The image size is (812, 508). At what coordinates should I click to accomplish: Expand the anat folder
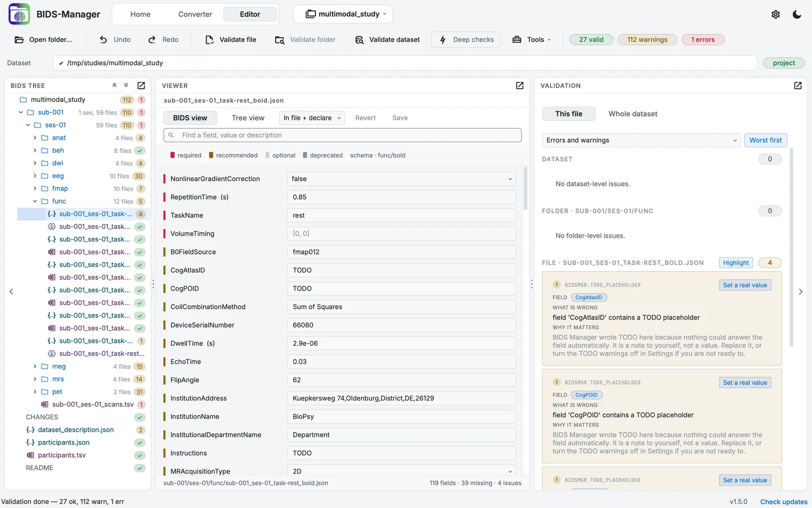click(35, 138)
